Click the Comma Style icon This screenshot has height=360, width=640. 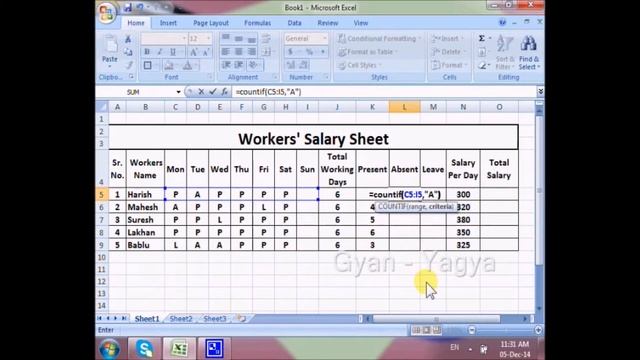322,52
